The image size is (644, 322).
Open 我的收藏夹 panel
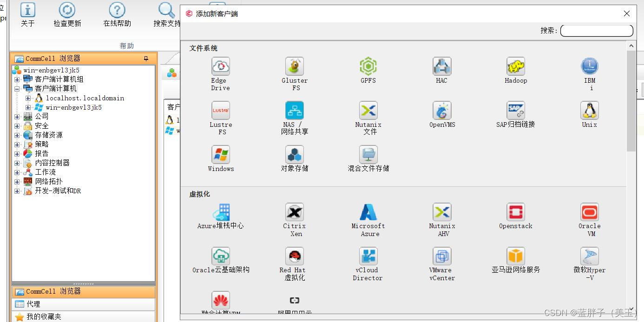click(83, 316)
